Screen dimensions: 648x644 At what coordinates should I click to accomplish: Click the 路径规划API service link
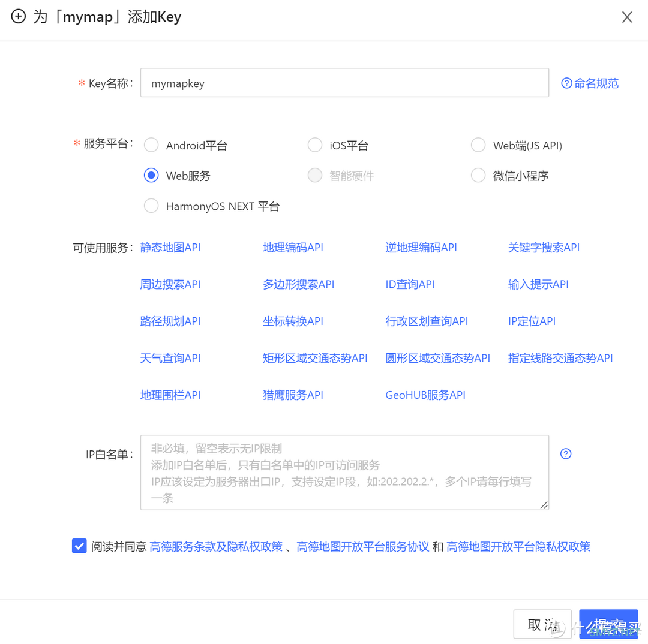coord(170,321)
